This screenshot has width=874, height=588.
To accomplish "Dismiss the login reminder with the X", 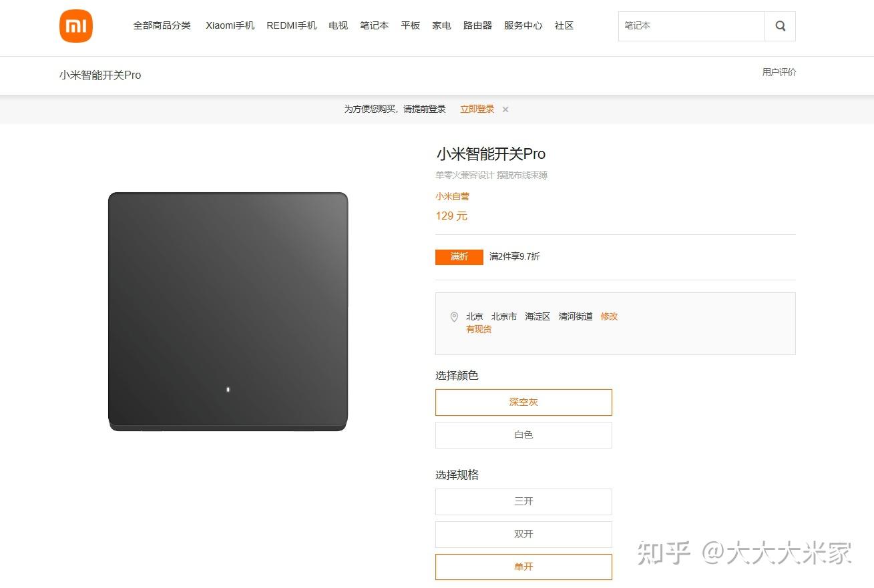I will (x=505, y=109).
